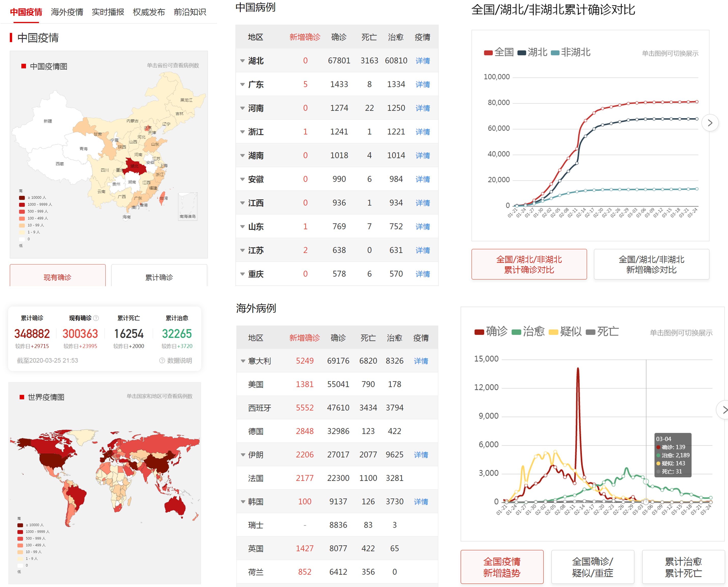The height and width of the screenshot is (587, 728).
Task: Show next chart with cumulative chart arrow
Action: pos(710,123)
